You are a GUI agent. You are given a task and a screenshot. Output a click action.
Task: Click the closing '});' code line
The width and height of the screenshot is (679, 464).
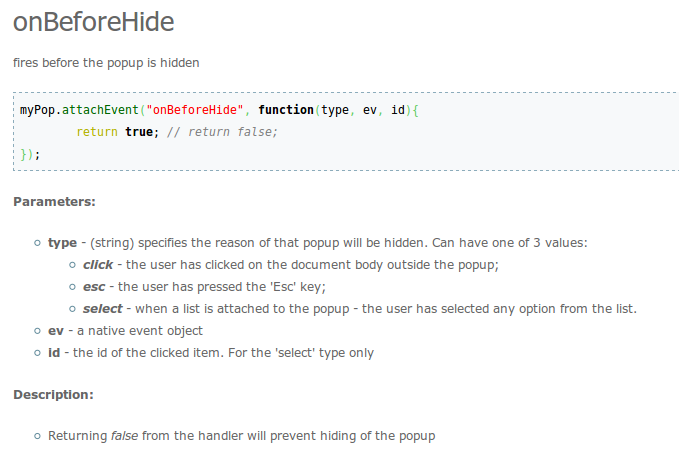(30, 154)
